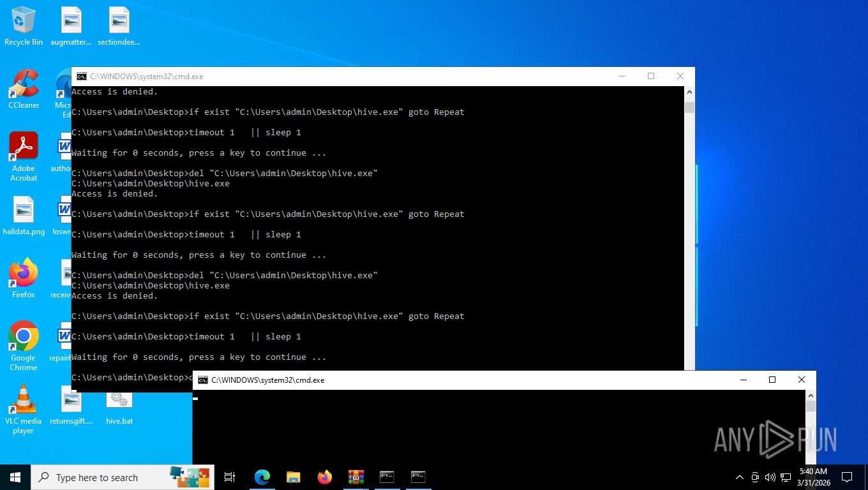The height and width of the screenshot is (490, 868).
Task: Open the sectiondee image file on desktop
Action: point(119,26)
